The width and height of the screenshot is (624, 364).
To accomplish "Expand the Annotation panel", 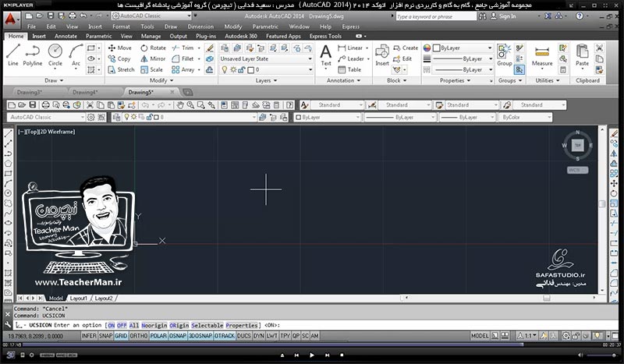I will click(x=343, y=80).
